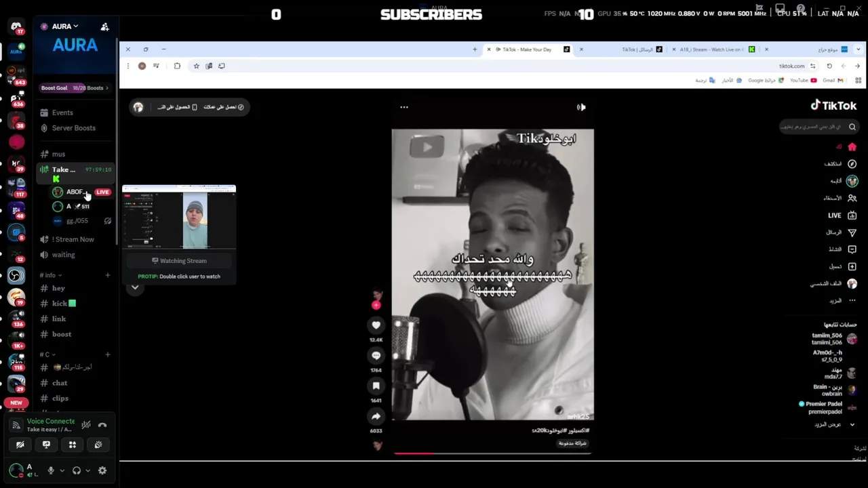Bookmark the TikTok video

376,386
